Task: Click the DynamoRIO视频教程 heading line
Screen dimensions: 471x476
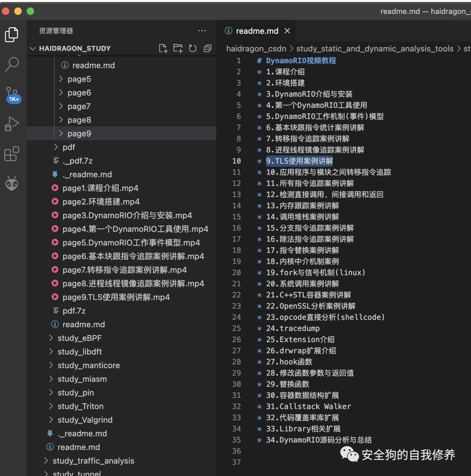Action: click(296, 61)
